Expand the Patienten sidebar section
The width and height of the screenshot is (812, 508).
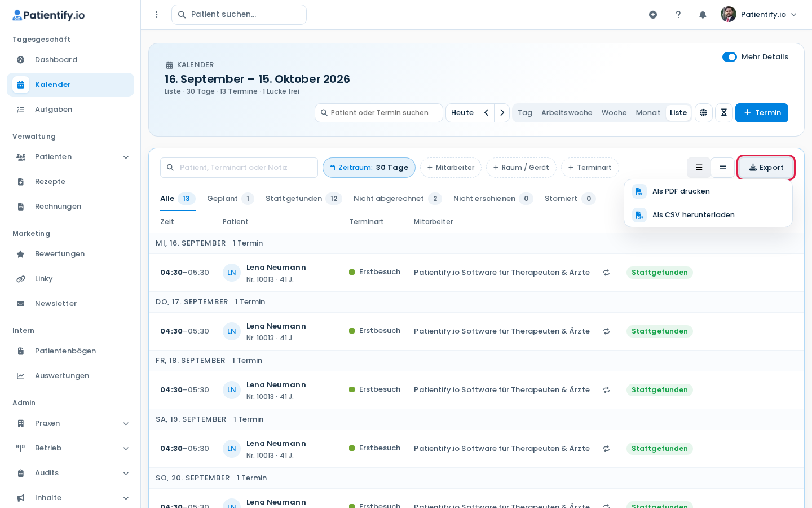(x=70, y=157)
